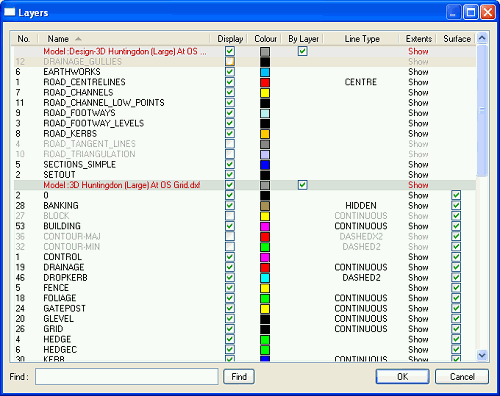Open the grey swatch for Design-3D Huntingdon model
This screenshot has height=396, width=500.
click(265, 52)
